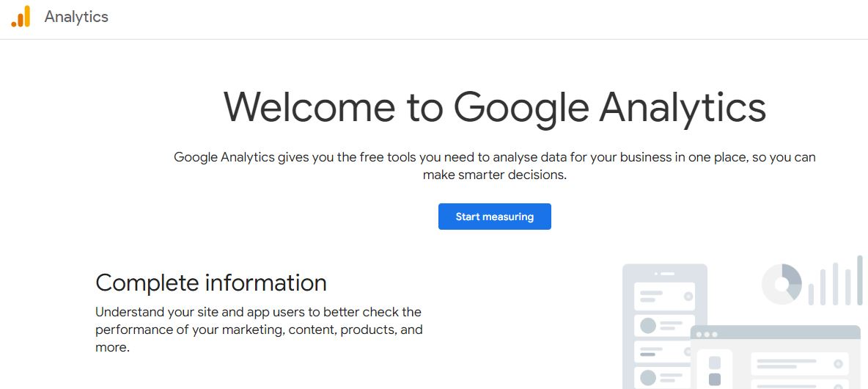Click the light gray square in the browser mockup sidebar
This screenshot has height=389, width=868.
[x=715, y=363]
